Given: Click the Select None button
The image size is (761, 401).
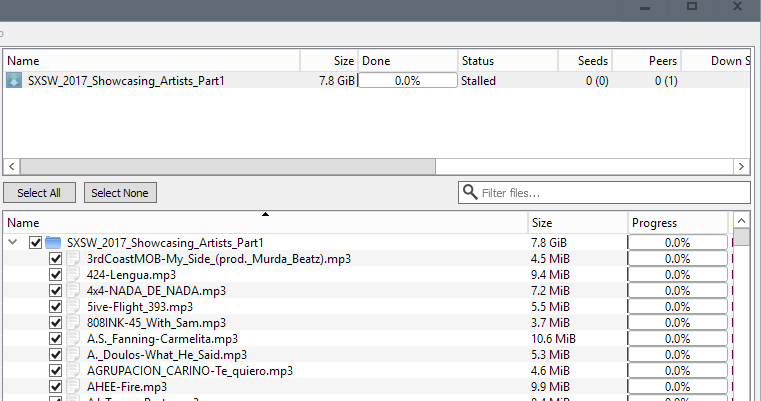Looking at the screenshot, I should pos(120,193).
